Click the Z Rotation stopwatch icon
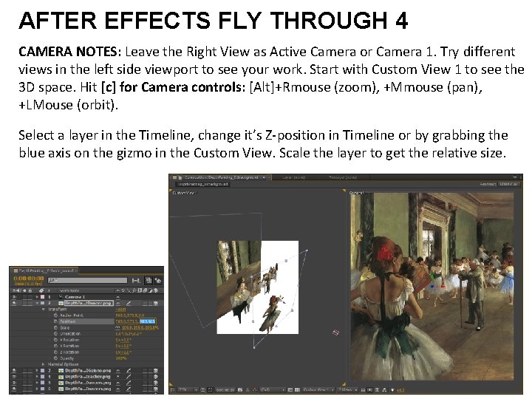The width and height of the screenshot is (532, 399). pos(55,352)
